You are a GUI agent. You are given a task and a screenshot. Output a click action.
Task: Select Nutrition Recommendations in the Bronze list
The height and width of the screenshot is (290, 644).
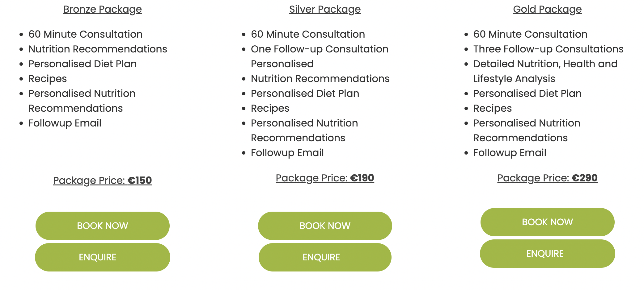coord(98,49)
